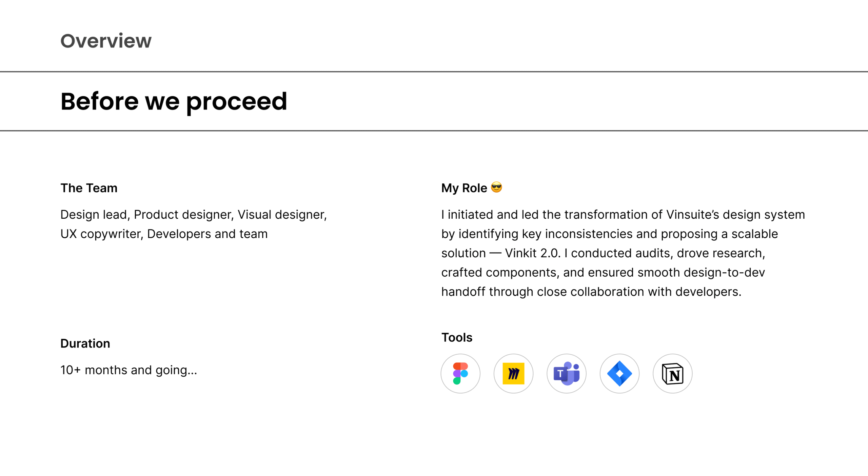868x476 pixels.
Task: Select the Microsoft Teams icon
Action: coord(567,374)
